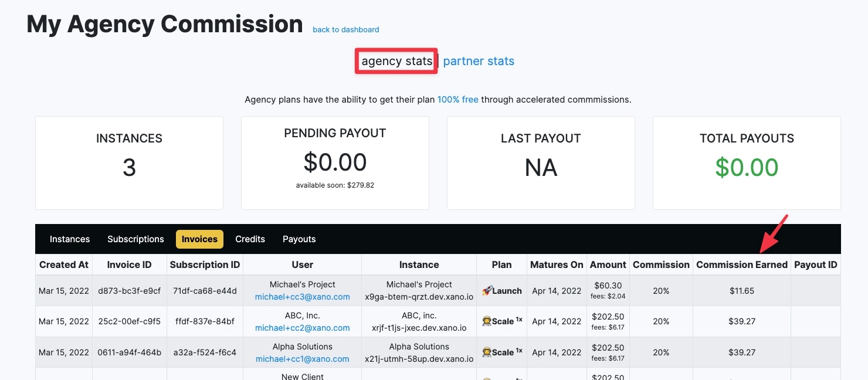The image size is (868, 380).
Task: Go to the Credits tab
Action: (x=250, y=239)
